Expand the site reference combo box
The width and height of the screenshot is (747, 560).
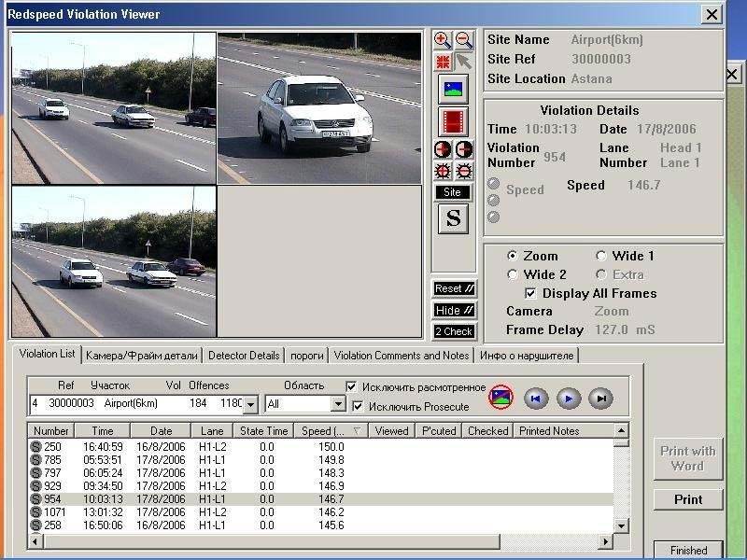click(249, 404)
